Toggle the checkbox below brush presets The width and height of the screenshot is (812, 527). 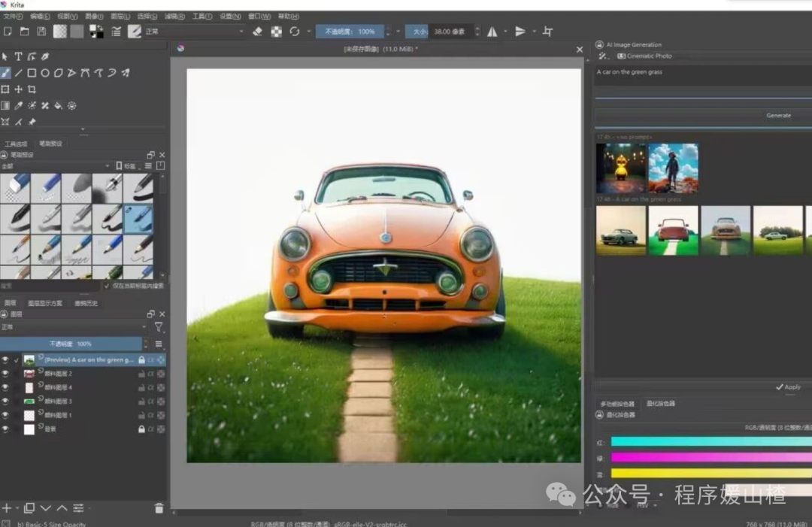pyautogui.click(x=107, y=286)
